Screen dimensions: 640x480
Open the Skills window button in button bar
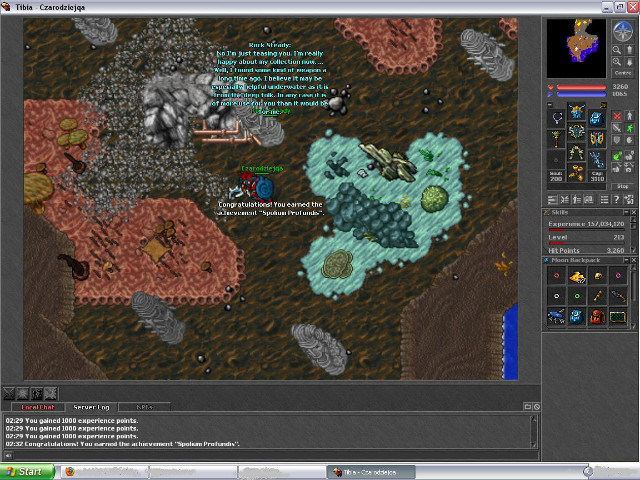coord(552,200)
